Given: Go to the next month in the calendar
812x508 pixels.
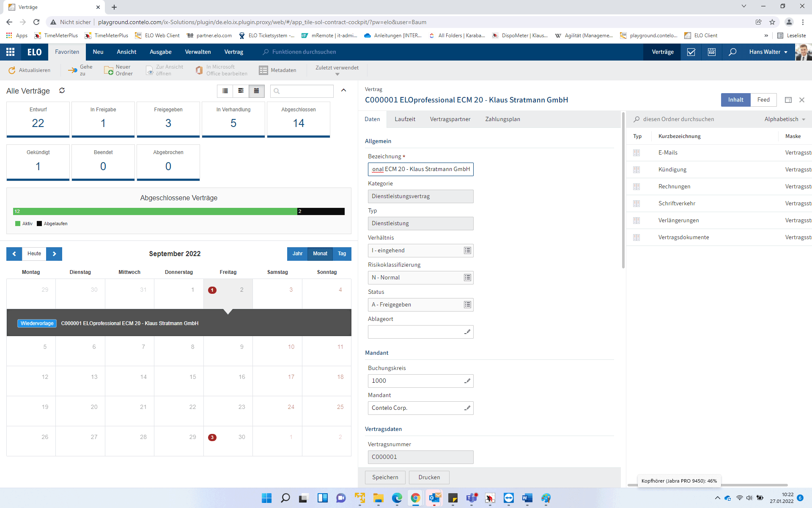Looking at the screenshot, I should click(x=54, y=254).
